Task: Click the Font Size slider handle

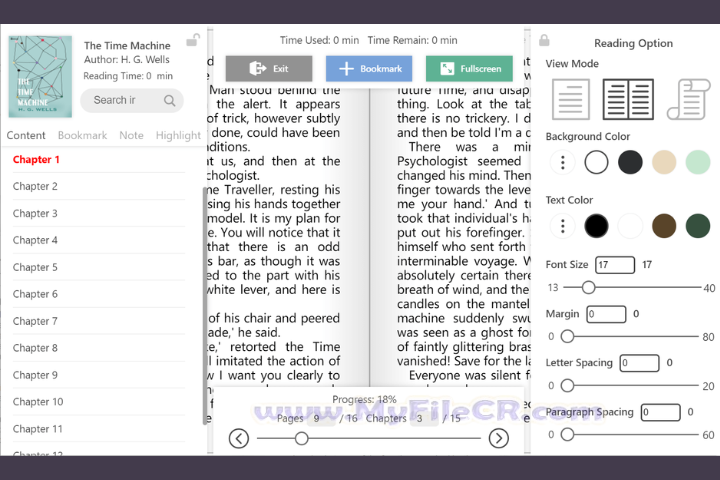Action: [x=588, y=288]
